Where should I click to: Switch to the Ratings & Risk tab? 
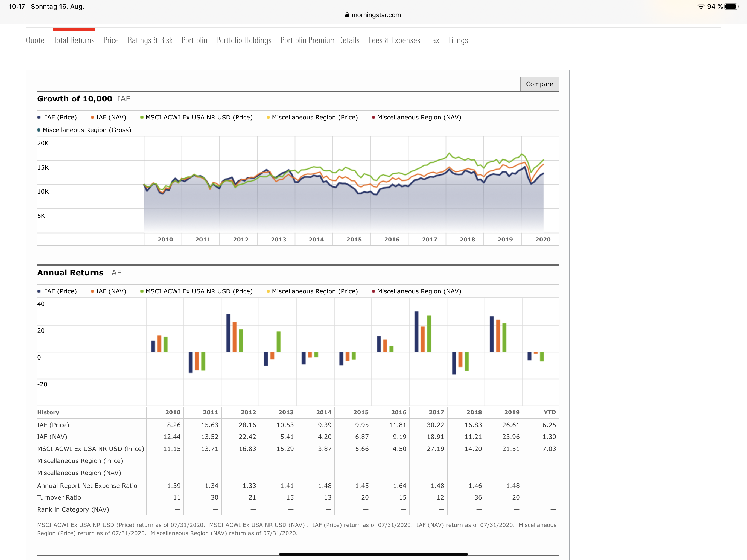[150, 40]
